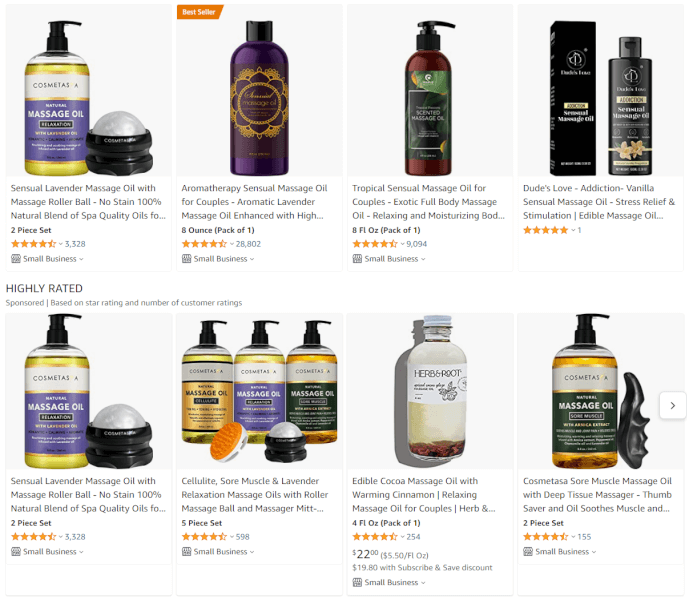Click star rating of Cosmetasa Sore Muscle oil
Image resolution: width=689 pixels, height=600 pixels.
[545, 537]
